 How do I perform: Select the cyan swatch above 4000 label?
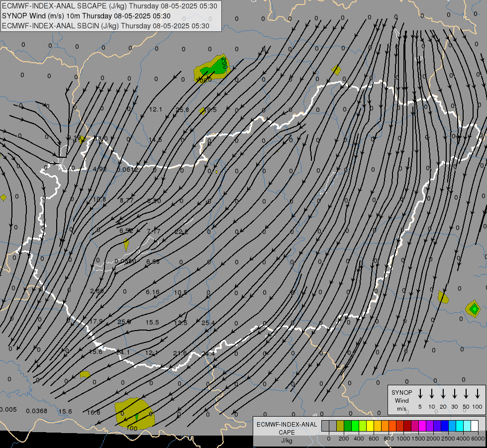click(x=460, y=426)
